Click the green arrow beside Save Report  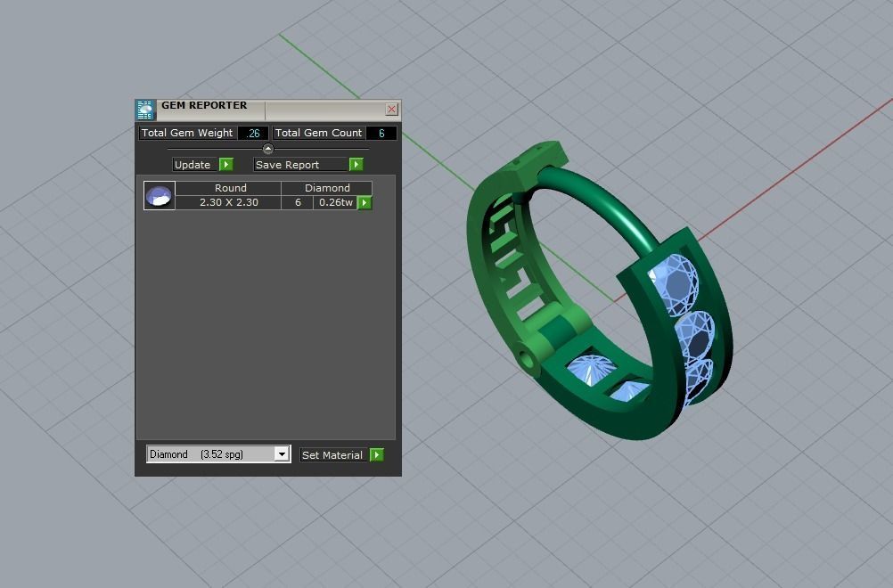(x=356, y=165)
